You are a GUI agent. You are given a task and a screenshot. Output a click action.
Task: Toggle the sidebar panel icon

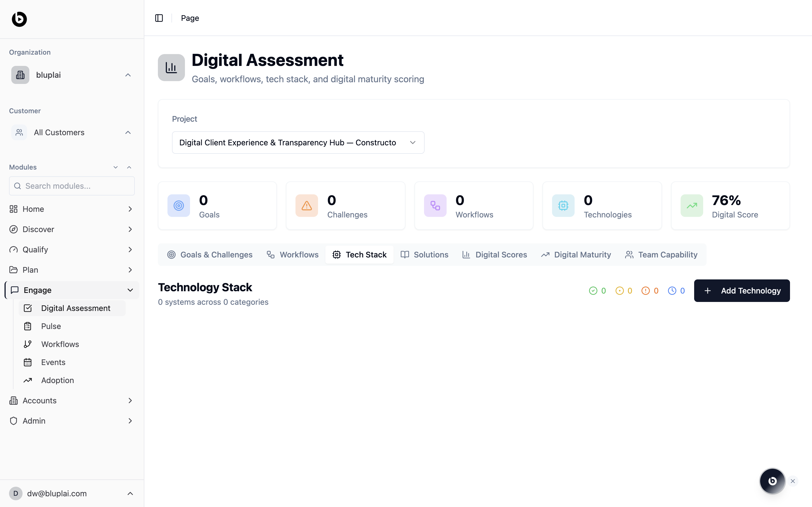tap(159, 18)
